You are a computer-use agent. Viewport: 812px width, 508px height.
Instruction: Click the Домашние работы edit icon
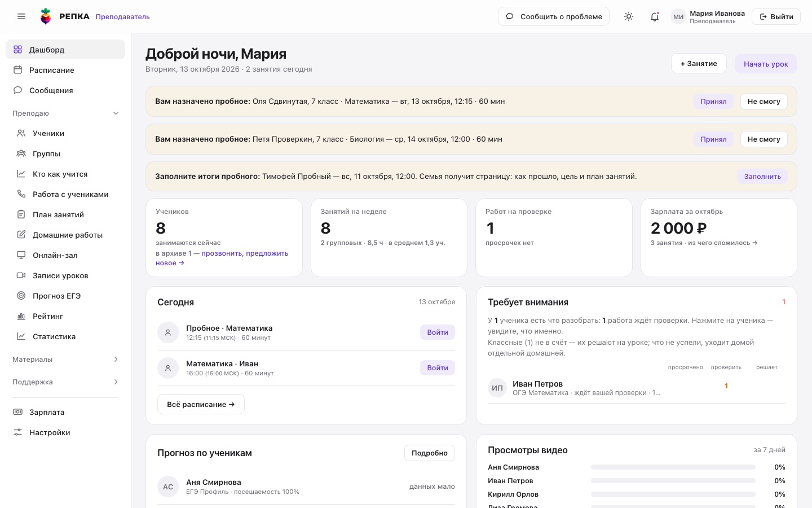click(21, 235)
